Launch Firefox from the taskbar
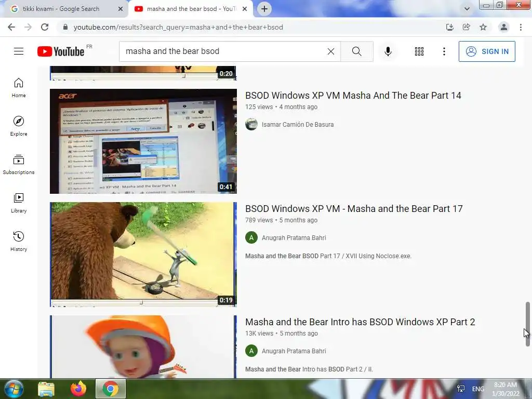Viewport: 532px width, 399px height. click(x=78, y=389)
